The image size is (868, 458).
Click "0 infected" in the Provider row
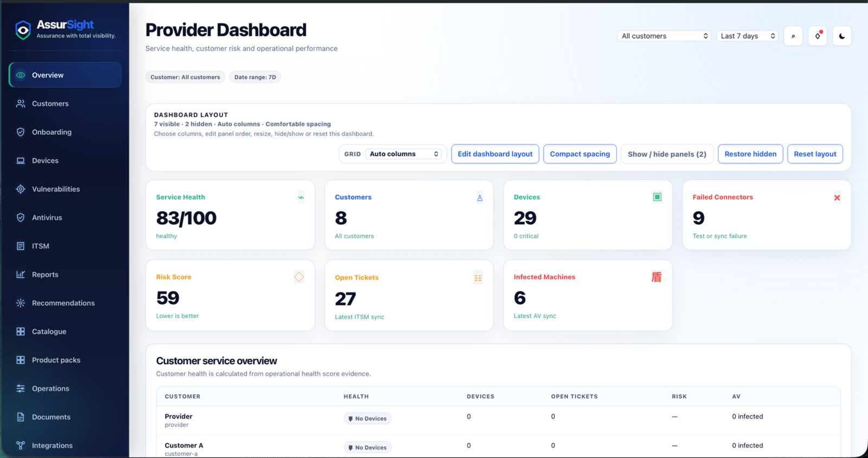pos(747,417)
